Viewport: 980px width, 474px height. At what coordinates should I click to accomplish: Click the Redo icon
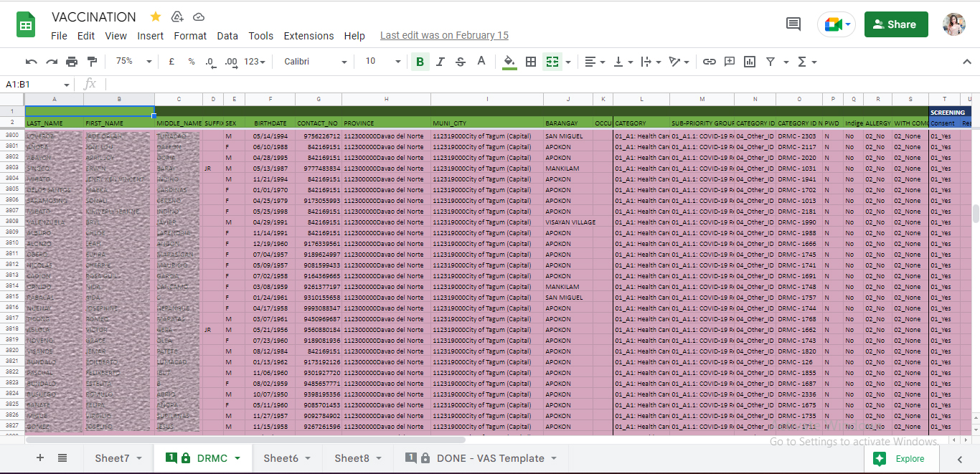52,62
